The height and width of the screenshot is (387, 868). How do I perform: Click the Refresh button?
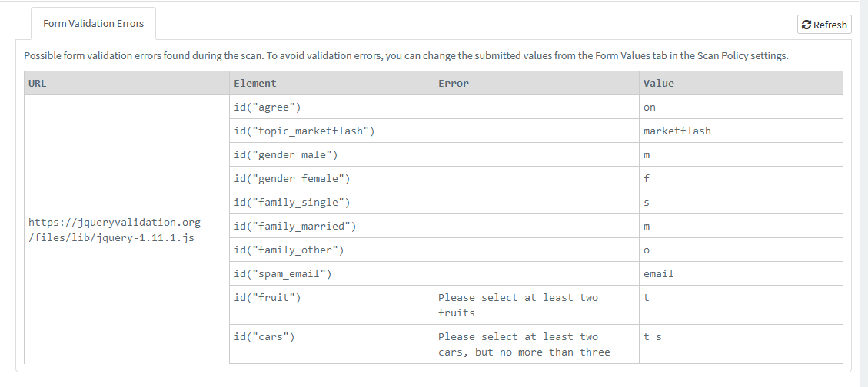tap(824, 25)
